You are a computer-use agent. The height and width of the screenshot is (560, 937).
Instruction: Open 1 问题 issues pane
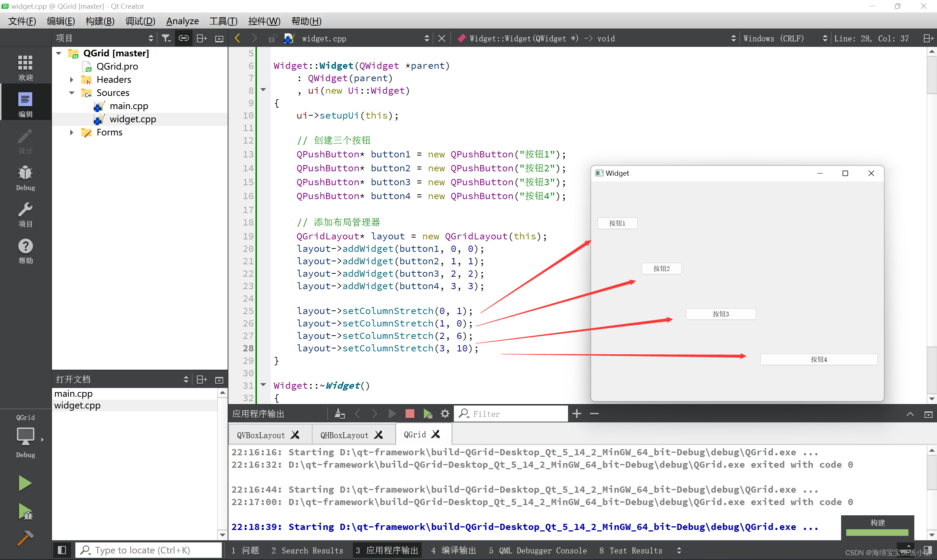point(245,550)
